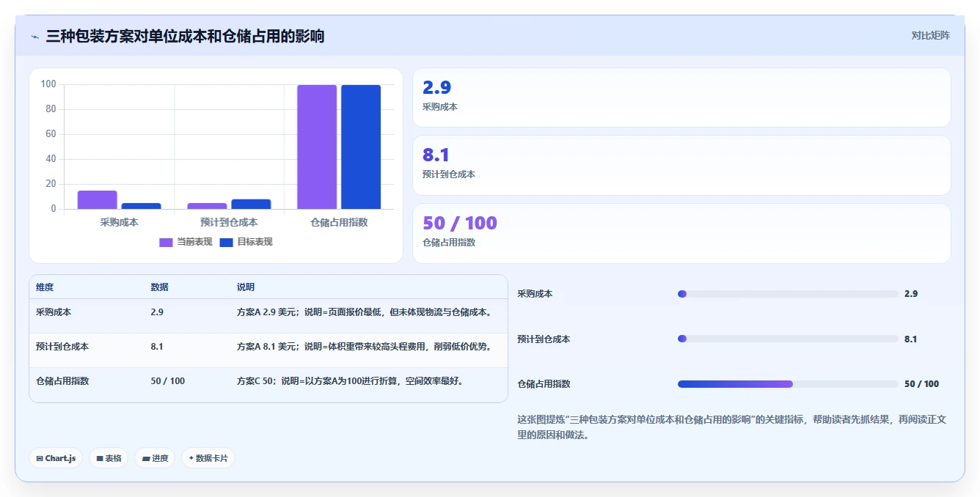Image resolution: width=980 pixels, height=497 pixels.
Task: Click the purple 预计到仓成本 bar
Action: point(207,206)
